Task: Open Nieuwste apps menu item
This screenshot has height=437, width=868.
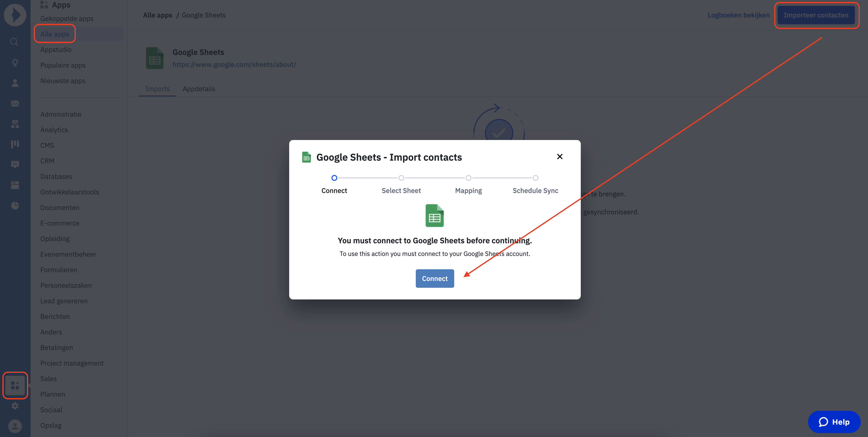Action: 63,81
